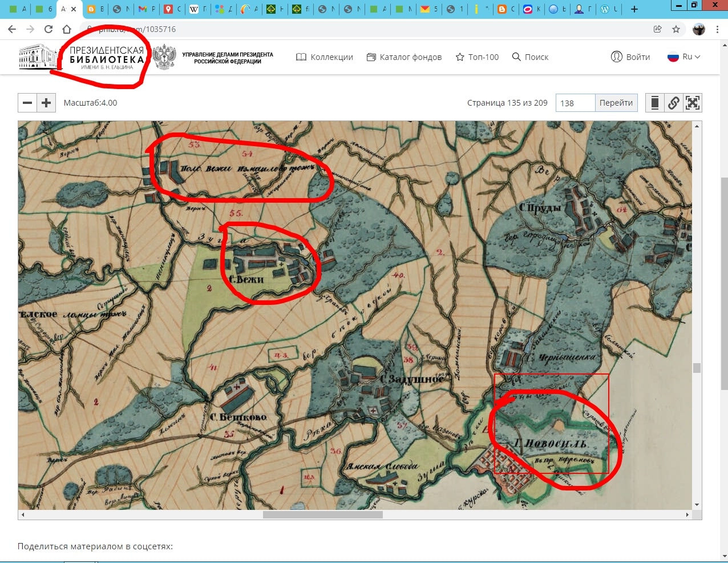Zoom in with the plus button

click(46, 103)
